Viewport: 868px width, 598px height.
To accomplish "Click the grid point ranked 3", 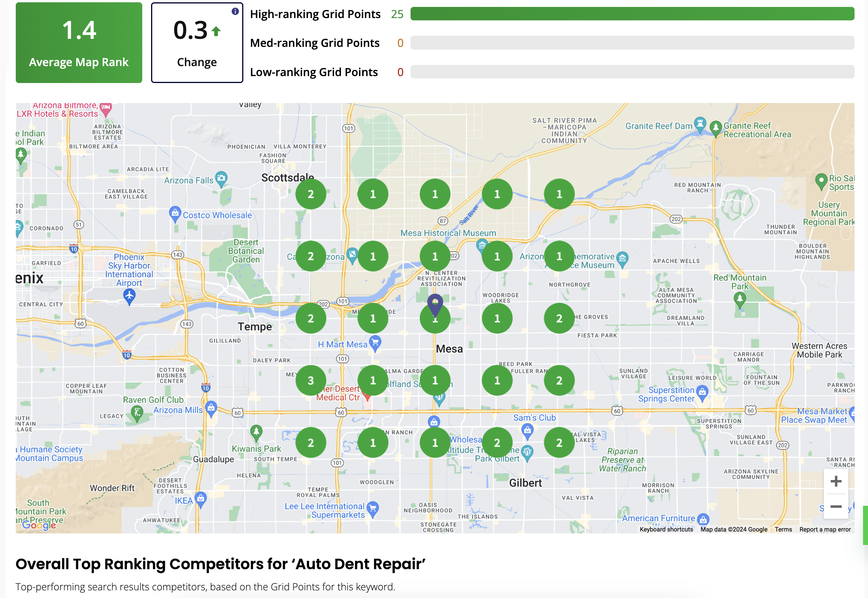I will tap(311, 380).
